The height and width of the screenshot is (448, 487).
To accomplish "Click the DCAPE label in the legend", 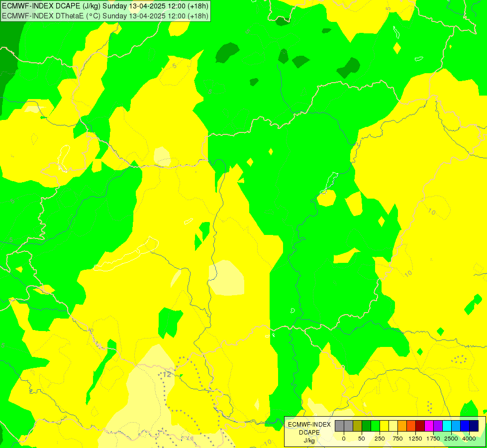I will click(x=309, y=433).
